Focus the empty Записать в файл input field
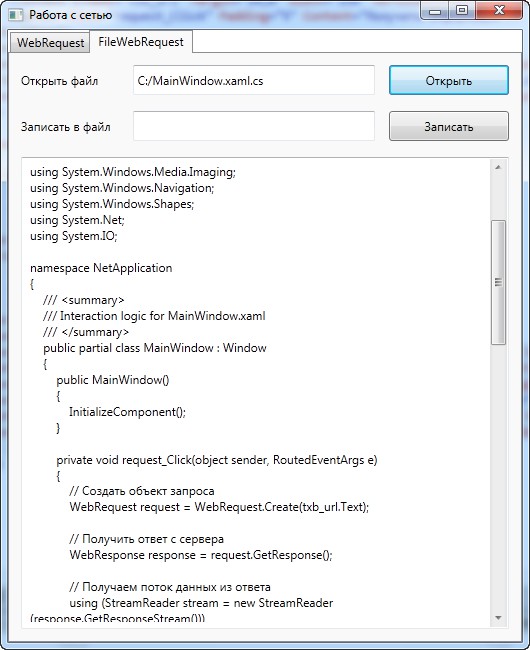This screenshot has width=530, height=650. point(254,126)
